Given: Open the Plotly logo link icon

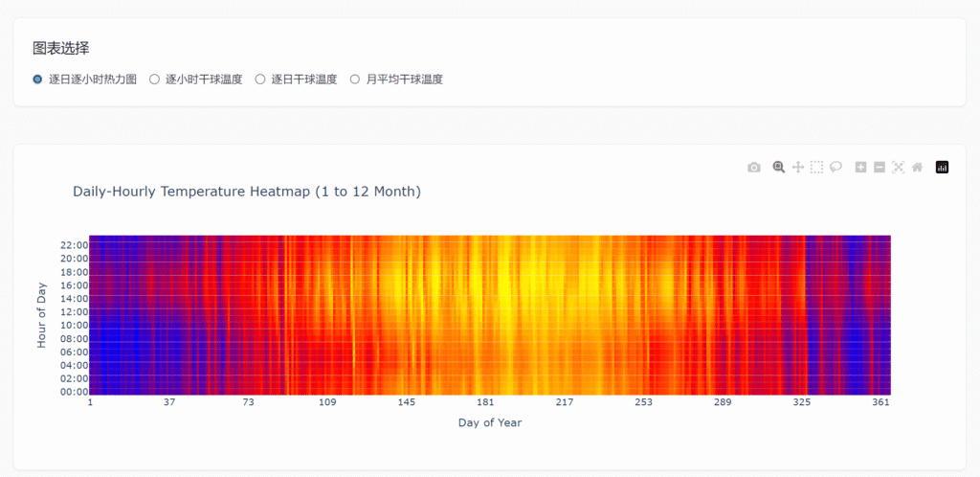Looking at the screenshot, I should [942, 168].
